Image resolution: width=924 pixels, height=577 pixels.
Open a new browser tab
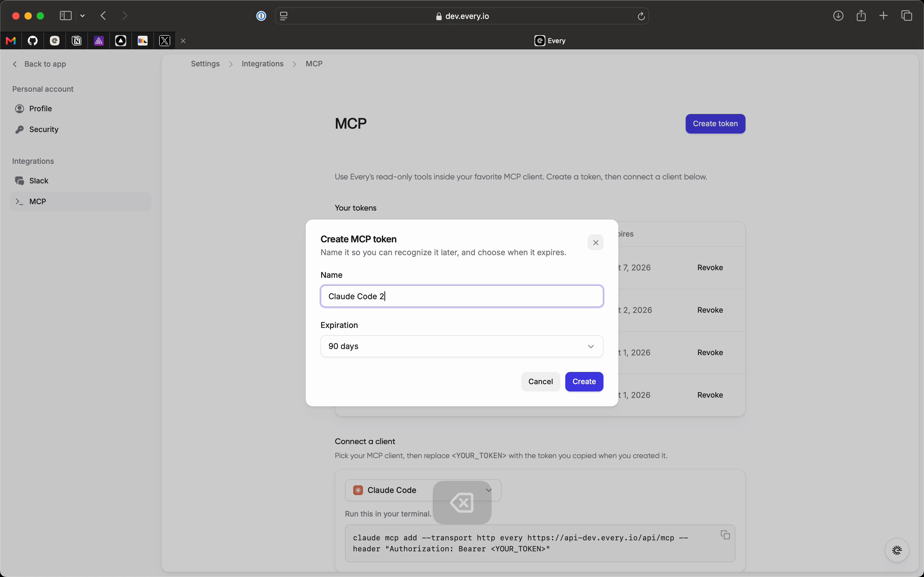click(883, 16)
